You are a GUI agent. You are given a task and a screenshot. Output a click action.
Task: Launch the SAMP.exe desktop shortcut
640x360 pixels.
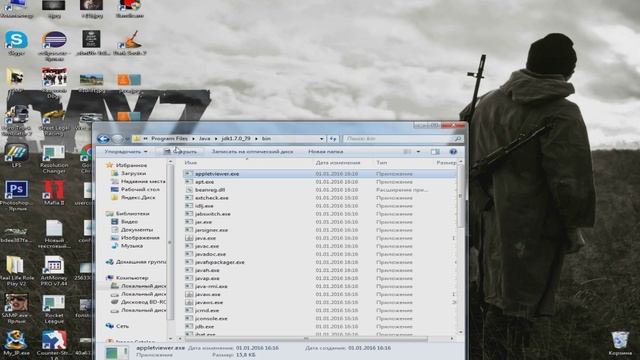tap(16, 308)
